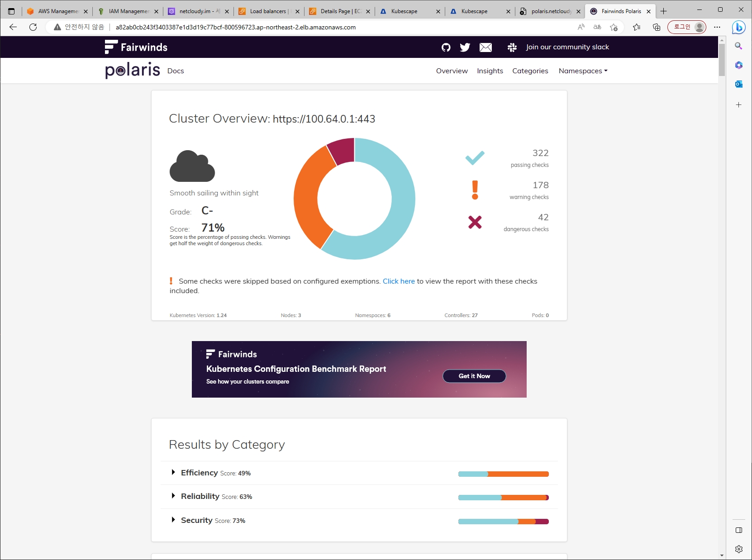Click the polaris logo

133,70
